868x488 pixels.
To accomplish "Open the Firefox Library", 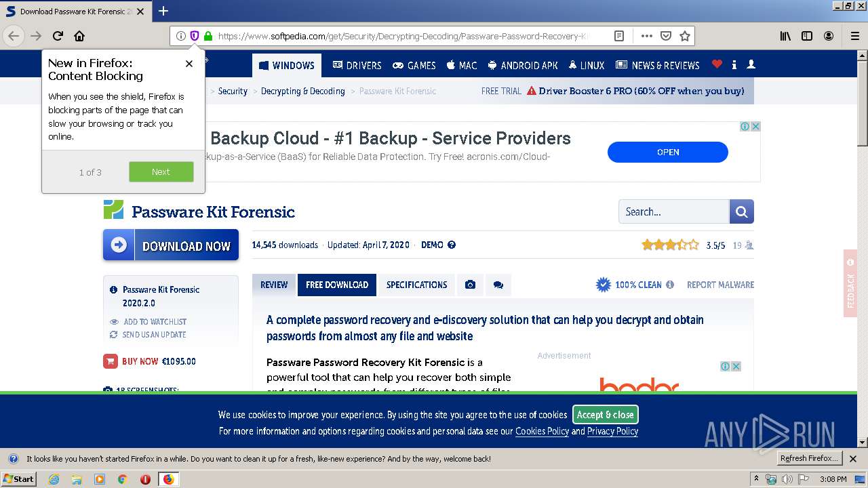I will coord(785,36).
